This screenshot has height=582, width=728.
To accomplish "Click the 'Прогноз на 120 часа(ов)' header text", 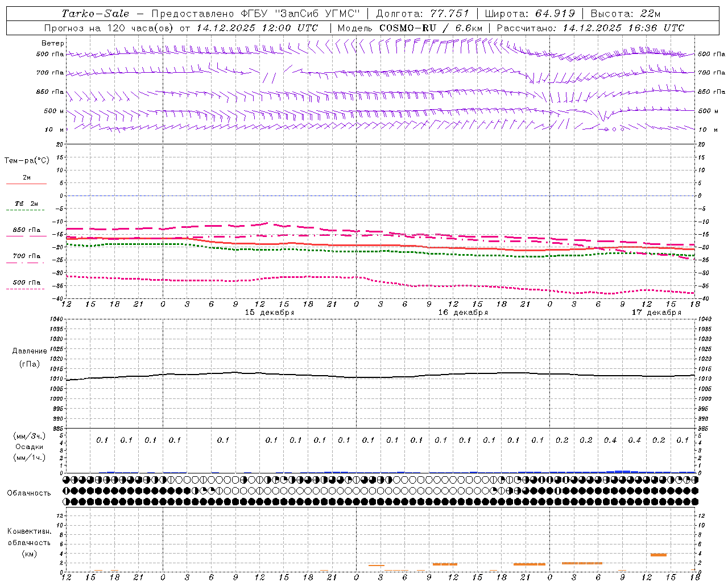I will (x=110, y=28).
